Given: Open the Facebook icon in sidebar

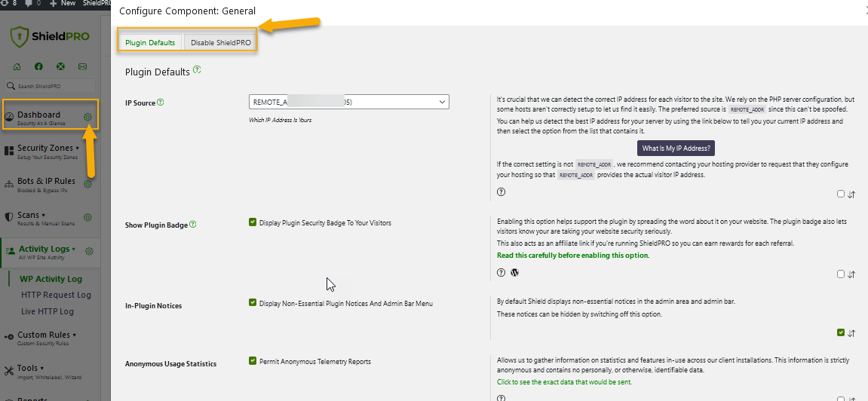Looking at the screenshot, I should click(38, 67).
